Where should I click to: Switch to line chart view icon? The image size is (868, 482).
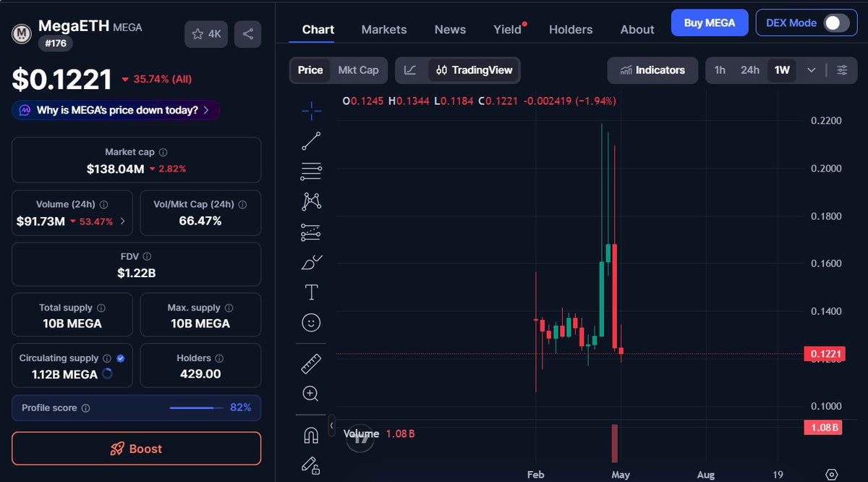click(x=410, y=70)
